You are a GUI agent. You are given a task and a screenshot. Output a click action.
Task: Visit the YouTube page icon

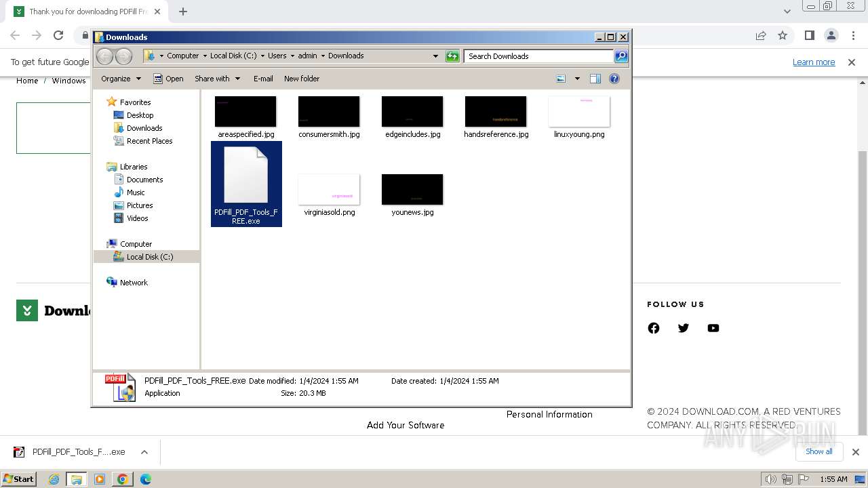[713, 328]
